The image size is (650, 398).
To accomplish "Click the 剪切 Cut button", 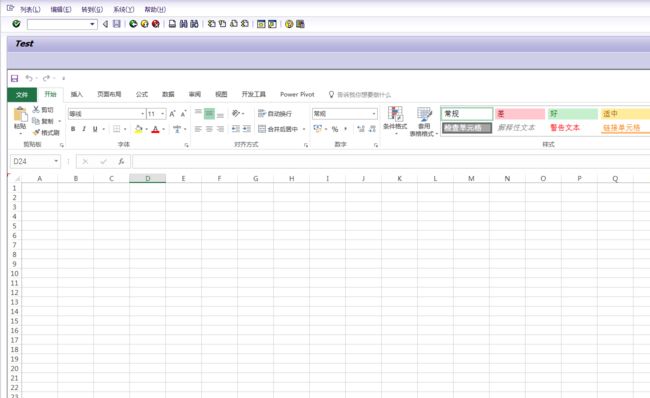I will (x=43, y=109).
